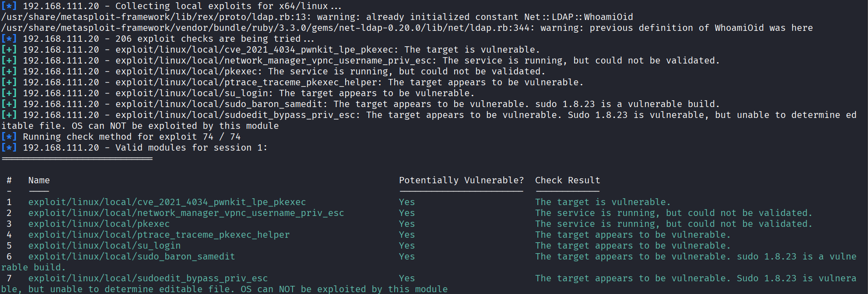The width and height of the screenshot is (868, 294).
Task: Click exploit/linux/local/pkexec in table row 3
Action: tap(99, 224)
